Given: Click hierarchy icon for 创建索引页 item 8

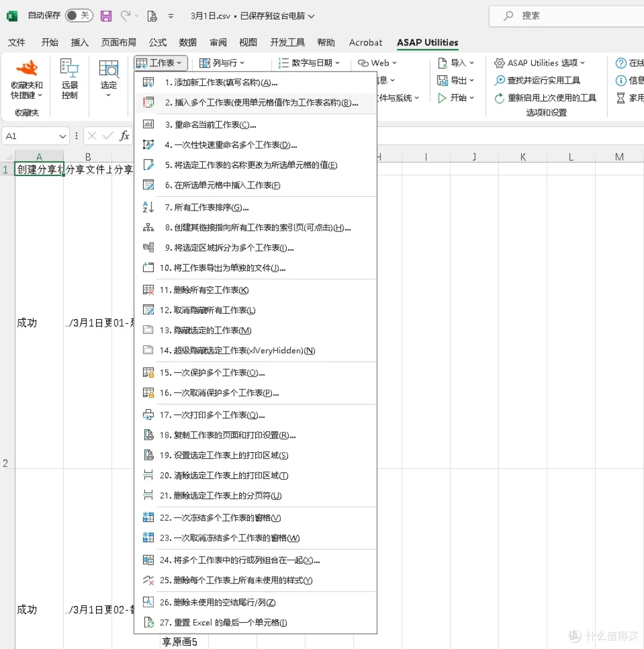Looking at the screenshot, I should tap(148, 227).
